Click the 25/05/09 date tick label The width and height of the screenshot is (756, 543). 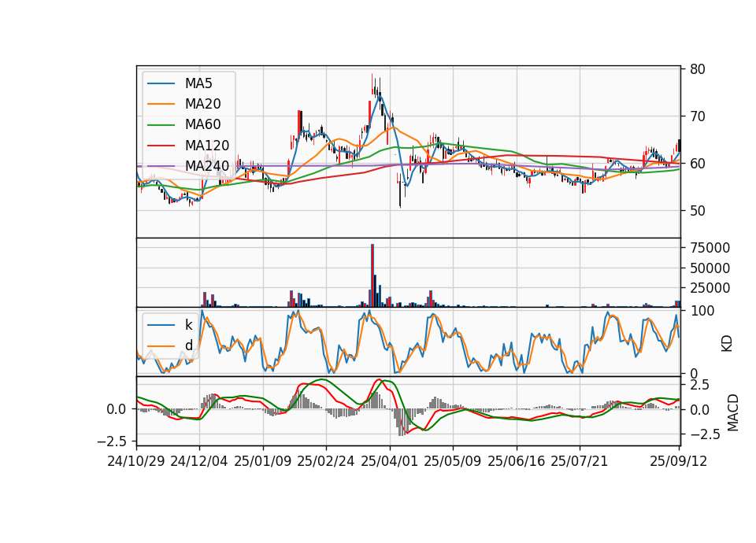(453, 462)
